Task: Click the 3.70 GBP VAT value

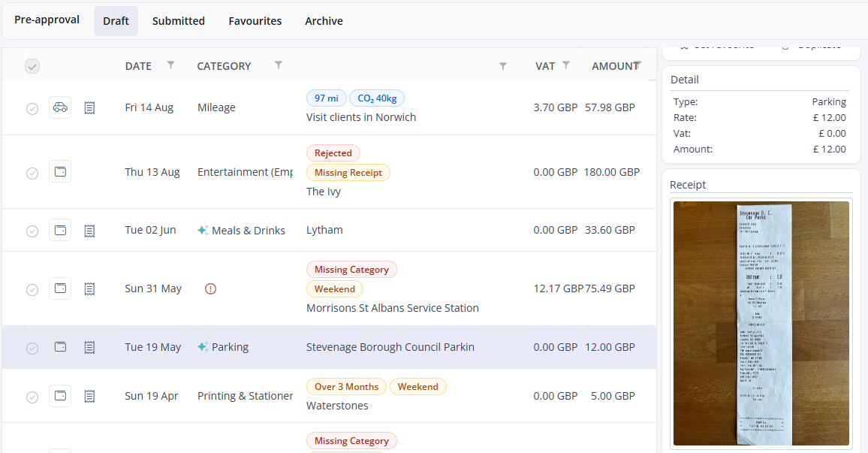Action: point(555,107)
